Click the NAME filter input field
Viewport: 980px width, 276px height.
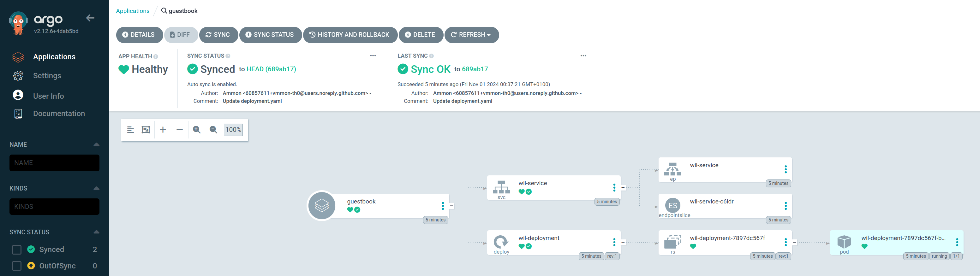click(54, 163)
